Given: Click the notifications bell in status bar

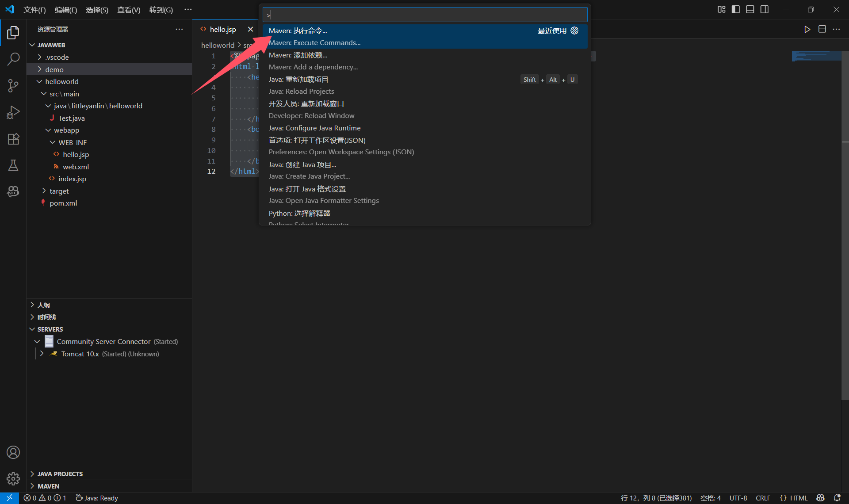Looking at the screenshot, I should click(837, 498).
